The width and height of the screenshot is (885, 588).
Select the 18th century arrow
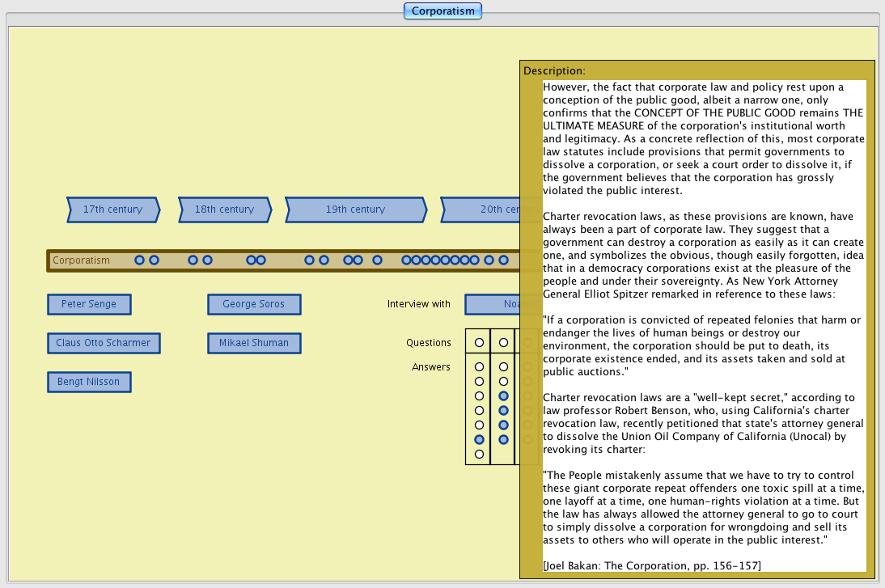pos(224,209)
